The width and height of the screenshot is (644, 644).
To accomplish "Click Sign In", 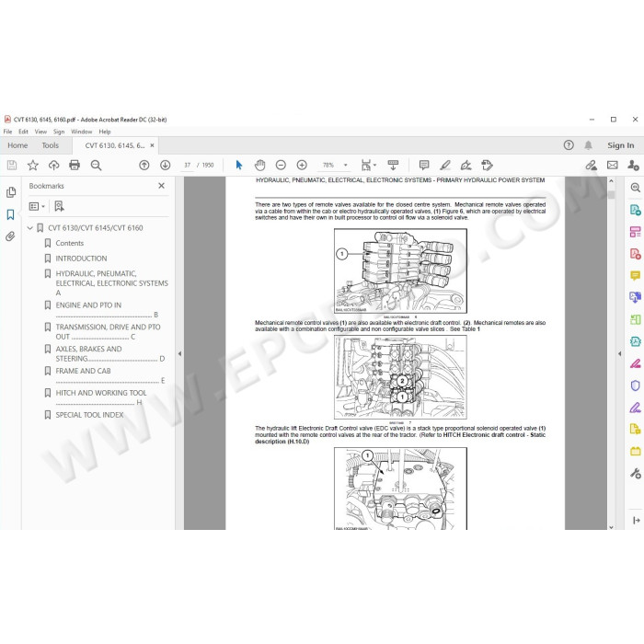I will (x=621, y=145).
